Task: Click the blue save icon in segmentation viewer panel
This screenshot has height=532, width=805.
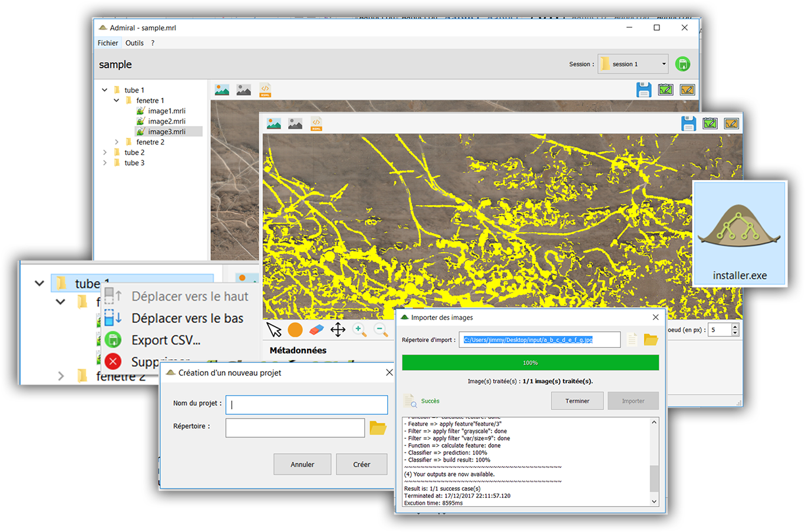Action: coord(688,123)
